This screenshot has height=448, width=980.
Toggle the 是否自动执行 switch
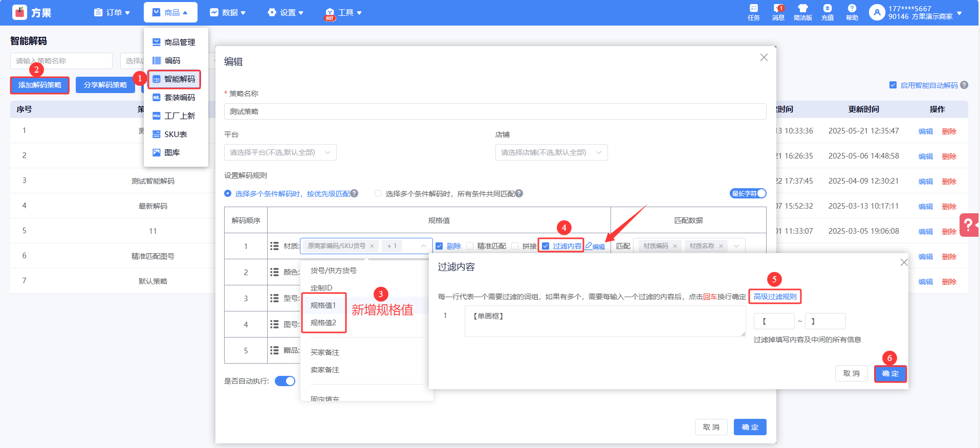coord(285,381)
